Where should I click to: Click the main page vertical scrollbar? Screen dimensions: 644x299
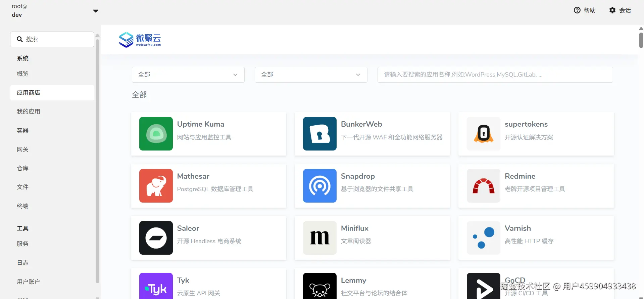coord(641,40)
